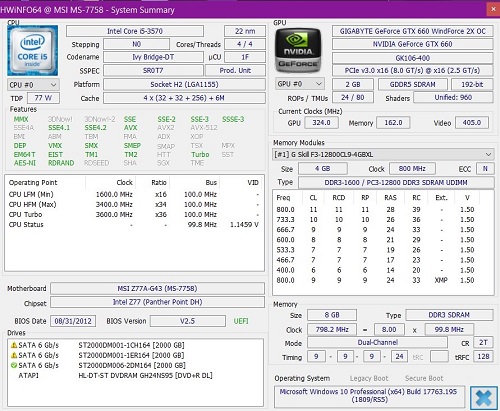Click the RDRAND feature label
Screen dimensions: 500x411
point(61,163)
